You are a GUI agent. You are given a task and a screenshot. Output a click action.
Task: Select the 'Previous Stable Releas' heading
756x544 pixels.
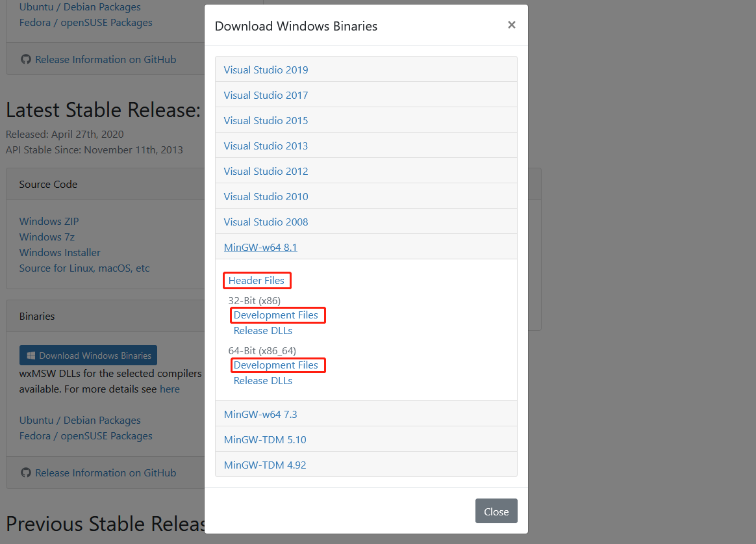point(105,524)
